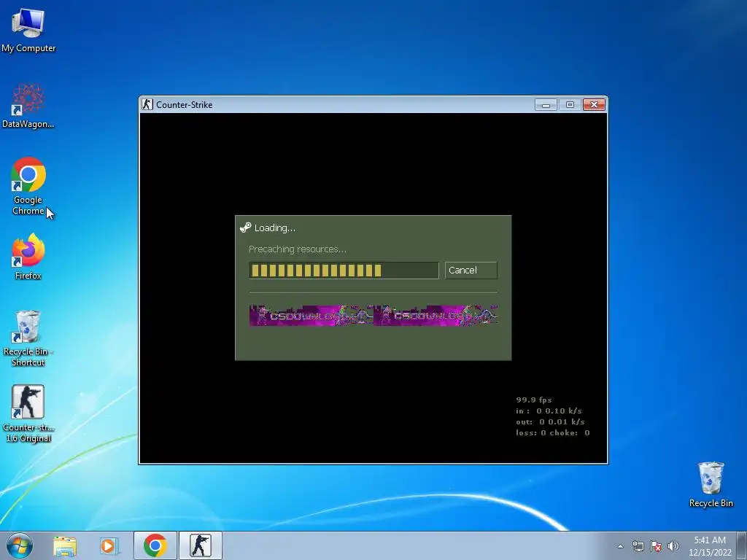747x560 pixels.
Task: Select the DataWagon desktop shortcut
Action: point(28,106)
